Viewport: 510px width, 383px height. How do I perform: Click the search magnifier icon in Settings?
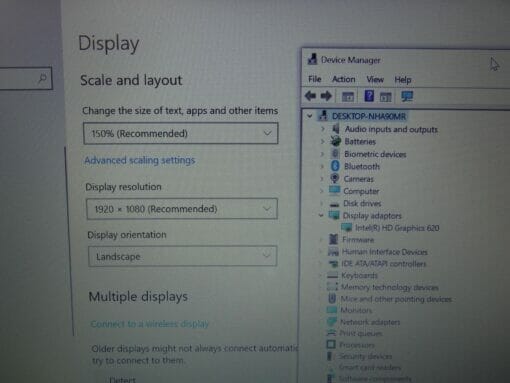click(42, 78)
